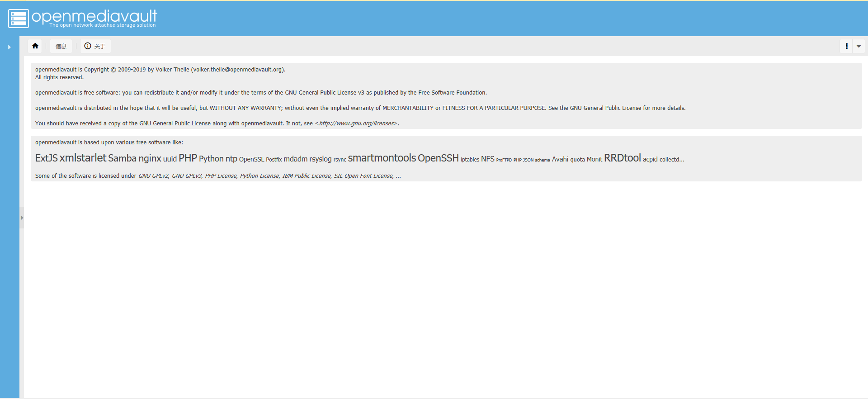Click the 'acpid' software name
This screenshot has width=868, height=399.
click(650, 160)
